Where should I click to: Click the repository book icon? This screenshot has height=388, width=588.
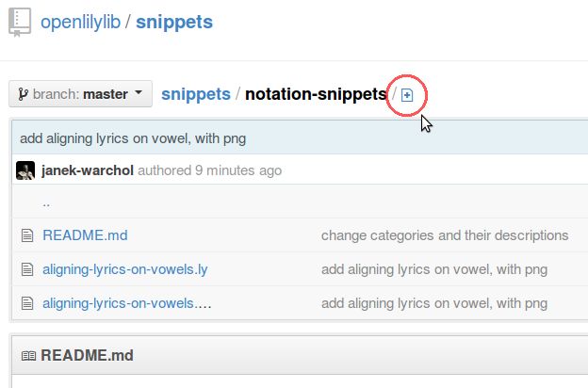(20, 23)
